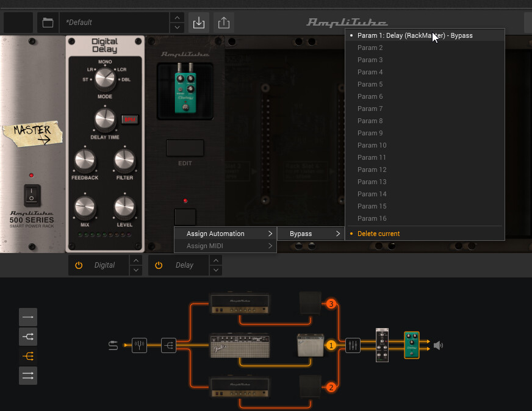
Task: Click Delete current automation assignment
Action: click(378, 234)
